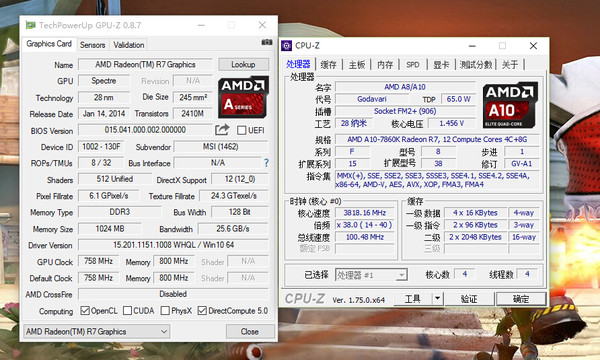Click the 确定 button in CPU-Z
This screenshot has height=360, width=600.
(x=521, y=298)
